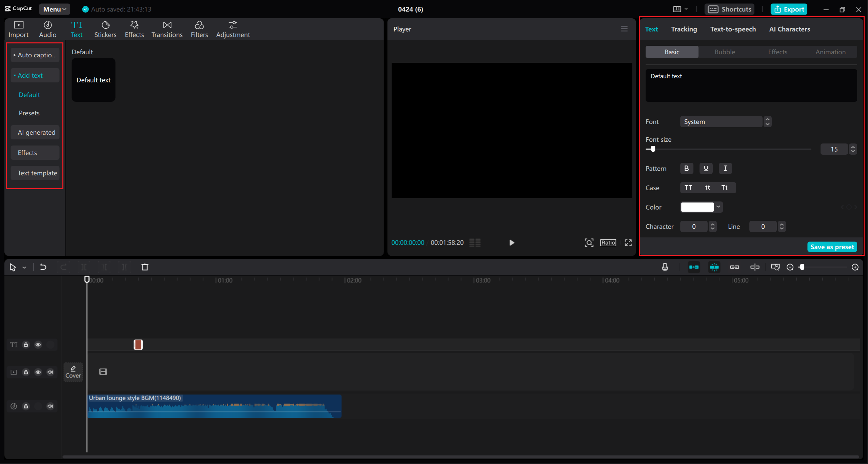Screen dimensions: 868x464
Task: Click the Font size slider handle
Action: [x=653, y=149]
